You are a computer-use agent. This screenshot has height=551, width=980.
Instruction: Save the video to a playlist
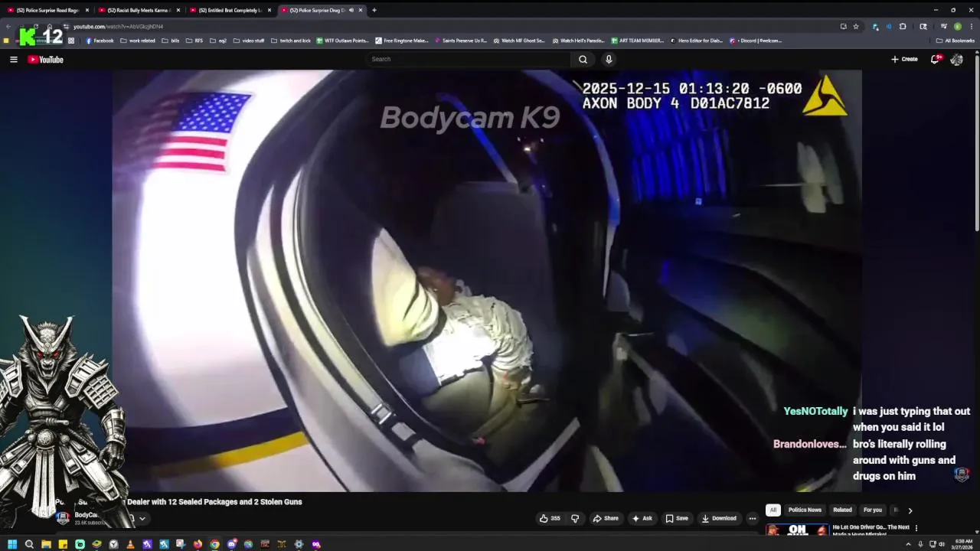coord(677,518)
